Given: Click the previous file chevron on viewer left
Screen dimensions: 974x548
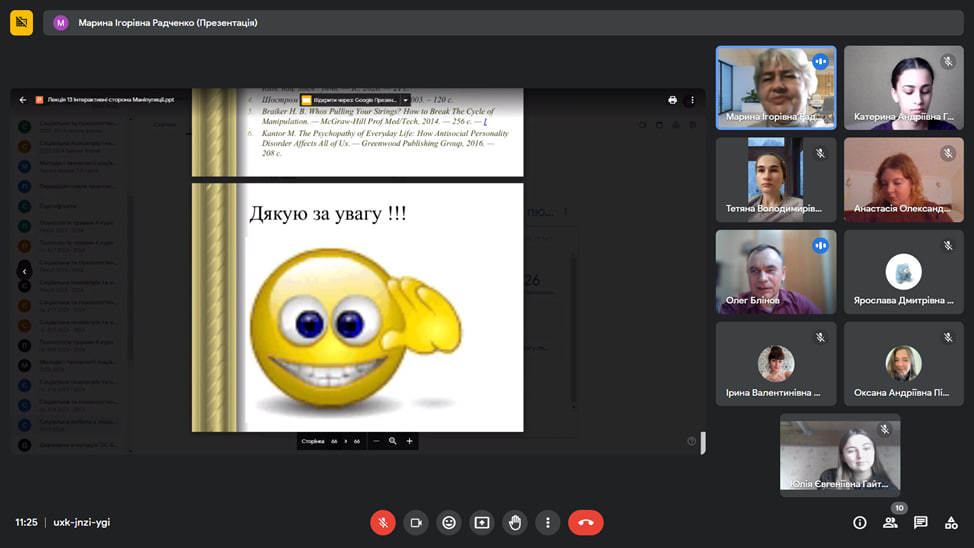Looking at the screenshot, I should coord(25,271).
